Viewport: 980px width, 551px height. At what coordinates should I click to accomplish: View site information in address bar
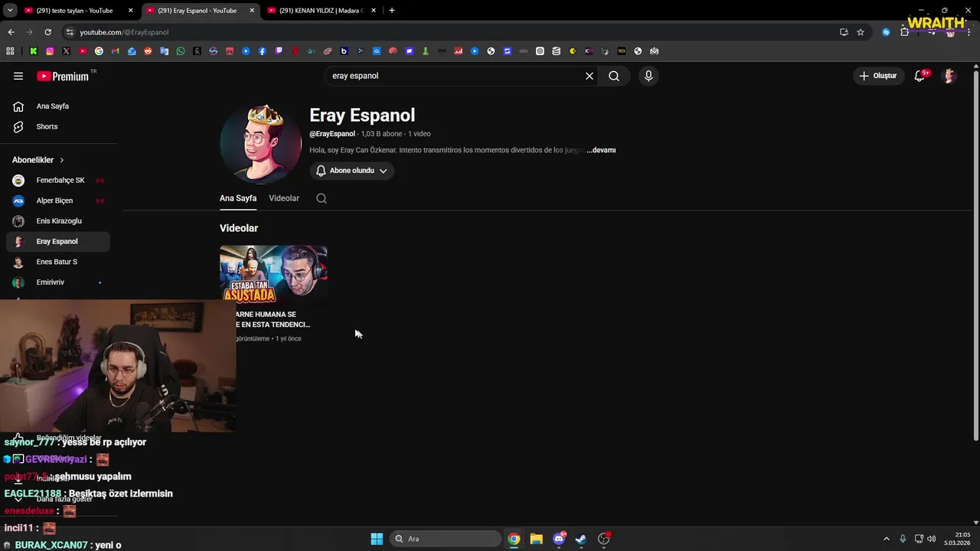click(70, 32)
